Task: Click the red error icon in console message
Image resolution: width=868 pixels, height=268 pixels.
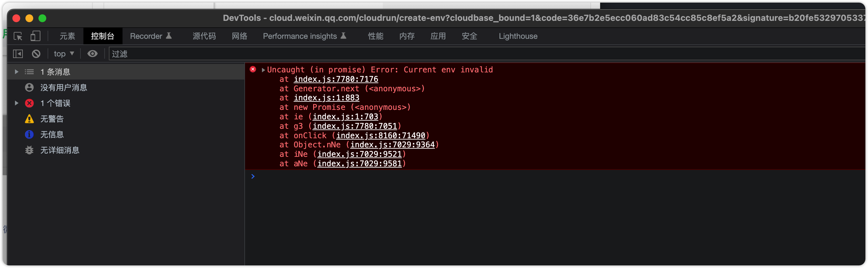Action: [x=253, y=69]
